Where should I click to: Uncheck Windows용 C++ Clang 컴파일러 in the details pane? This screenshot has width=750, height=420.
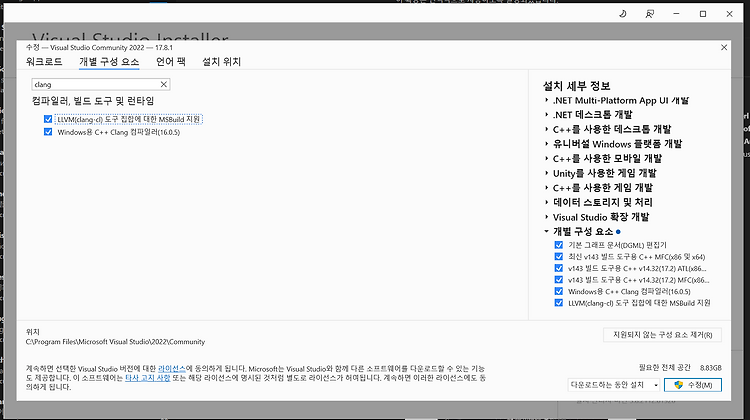click(559, 291)
